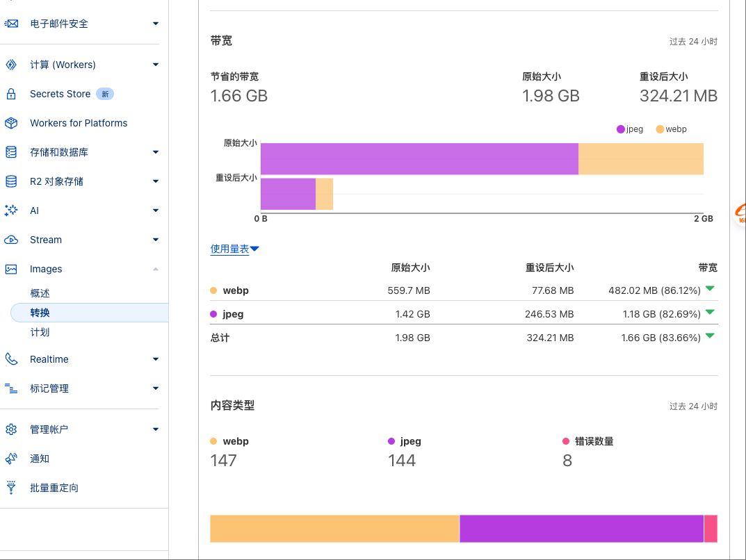
Task: Click the Images picture icon
Action: (11, 269)
